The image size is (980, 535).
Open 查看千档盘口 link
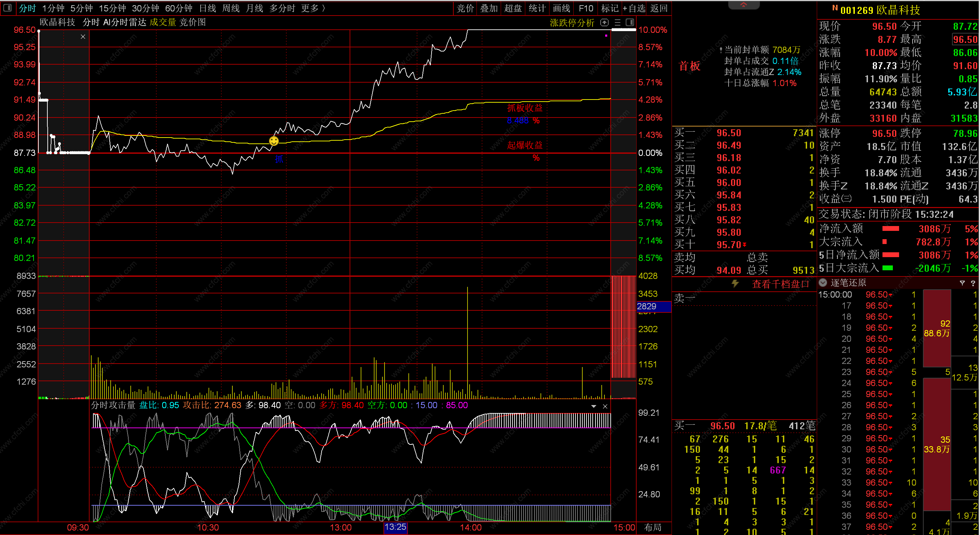point(780,284)
